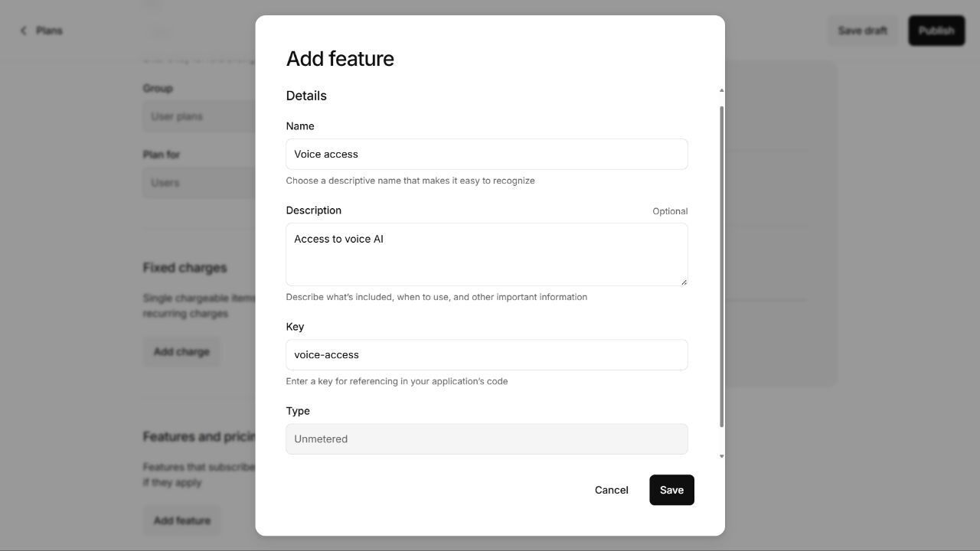The image size is (980, 551).
Task: Click the Description textarea resize handle
Action: point(684,282)
